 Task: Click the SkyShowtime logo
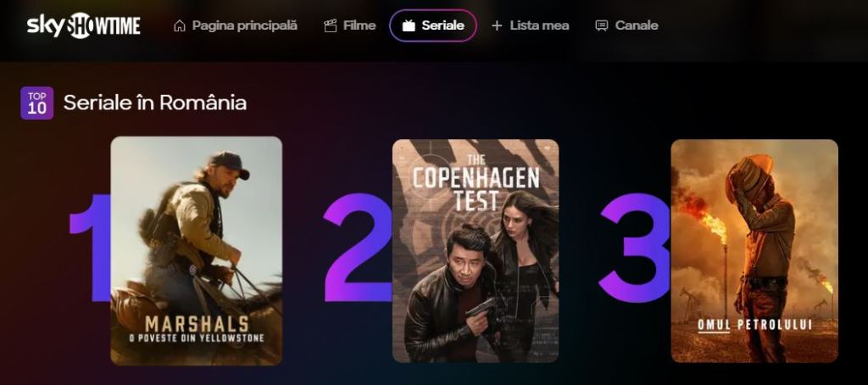[x=84, y=25]
